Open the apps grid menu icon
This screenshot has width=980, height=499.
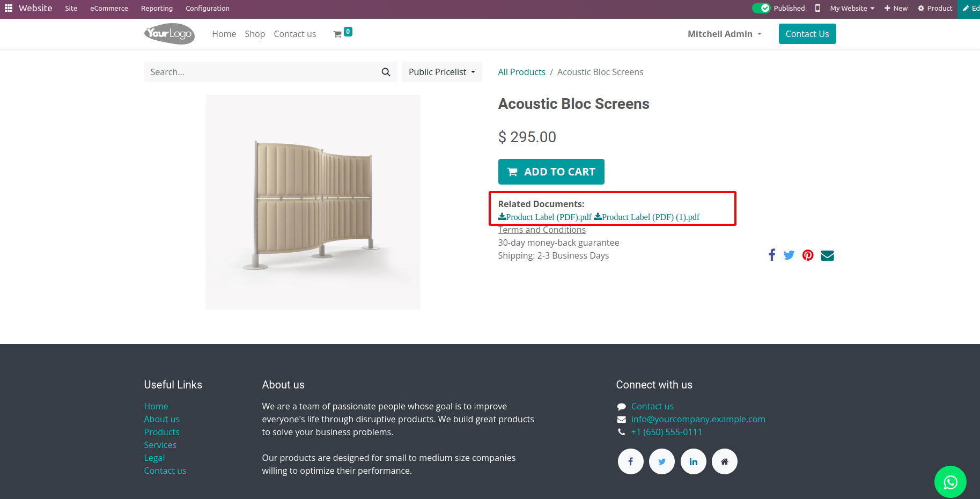[9, 8]
